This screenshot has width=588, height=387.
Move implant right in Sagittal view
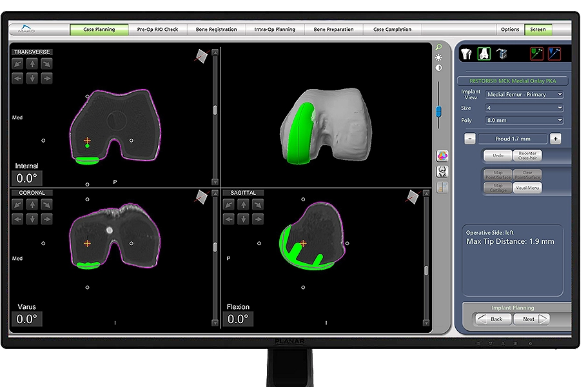(258, 219)
